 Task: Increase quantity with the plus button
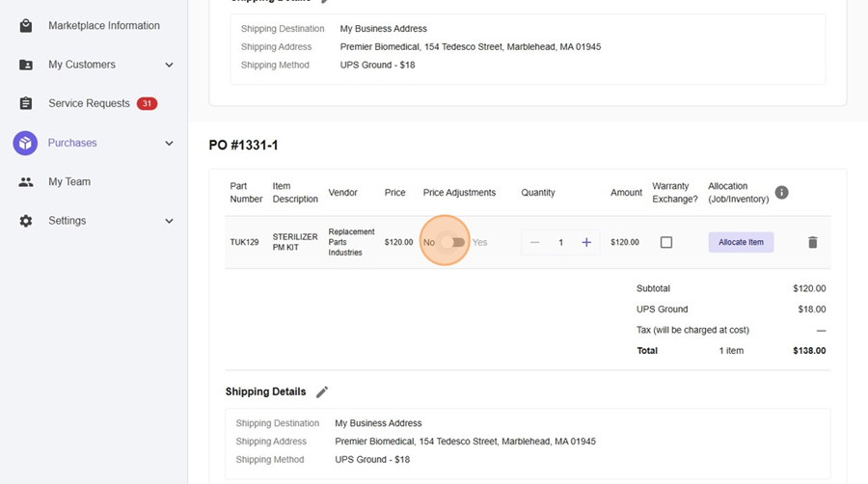(x=586, y=242)
